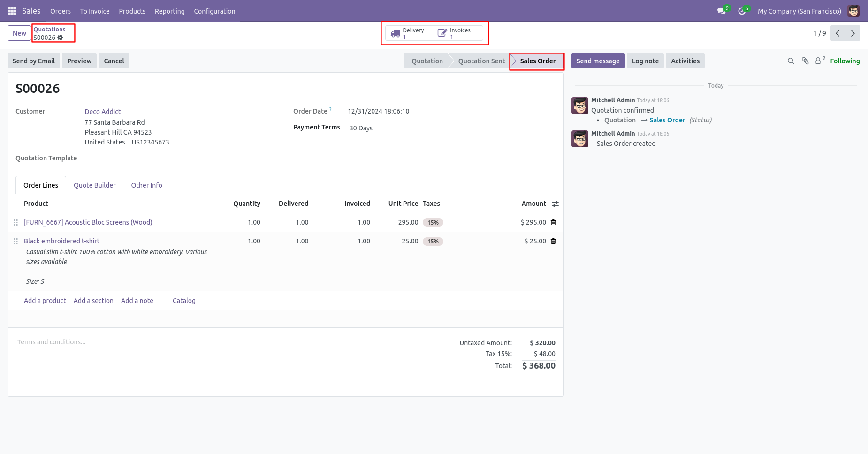
Task: Delete the Acoustic Bloc Screens order line
Action: point(553,222)
